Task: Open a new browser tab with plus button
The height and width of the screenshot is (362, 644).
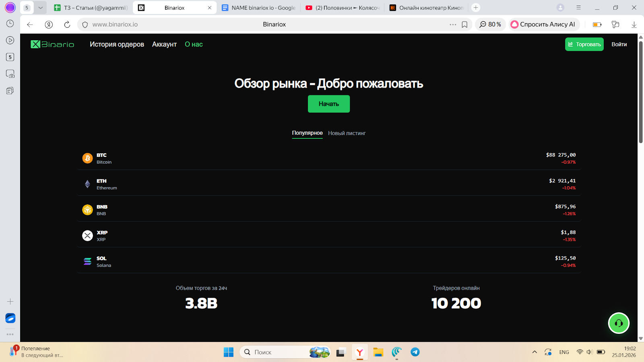Action: point(476,8)
